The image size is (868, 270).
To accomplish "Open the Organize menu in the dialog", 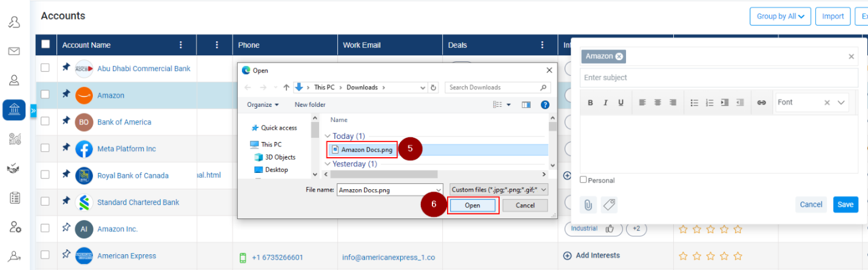I will pyautogui.click(x=263, y=104).
